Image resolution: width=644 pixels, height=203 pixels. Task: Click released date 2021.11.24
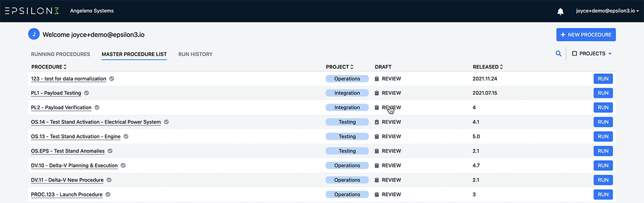pyautogui.click(x=486, y=79)
